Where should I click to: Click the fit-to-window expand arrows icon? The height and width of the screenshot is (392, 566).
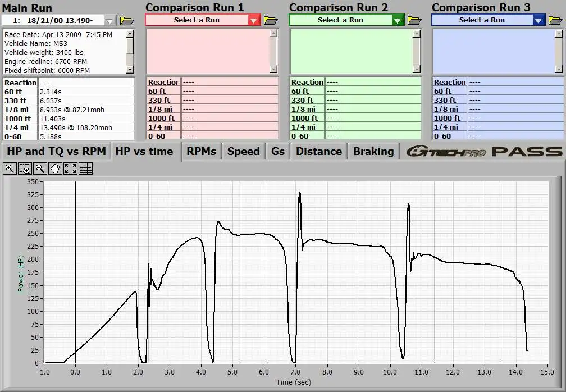coord(70,168)
